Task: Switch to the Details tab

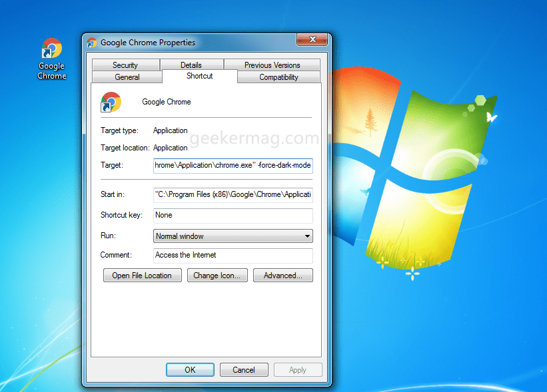Action: coord(191,65)
